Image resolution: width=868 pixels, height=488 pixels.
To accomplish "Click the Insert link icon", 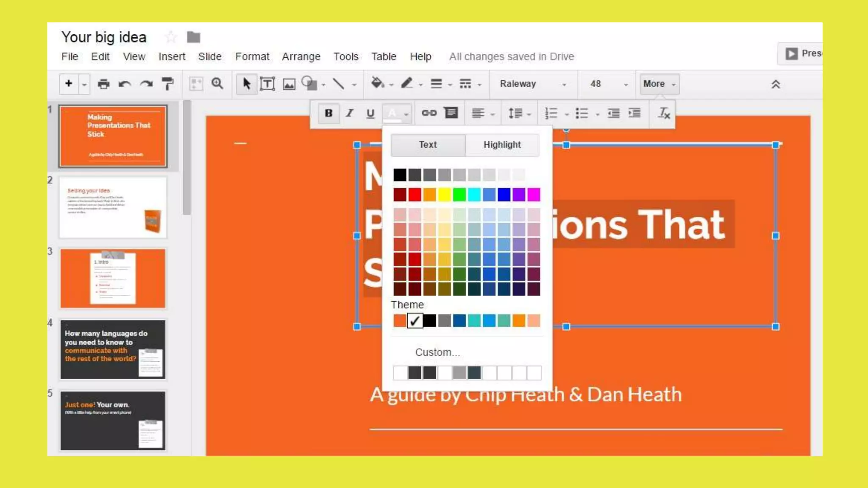I will point(429,113).
